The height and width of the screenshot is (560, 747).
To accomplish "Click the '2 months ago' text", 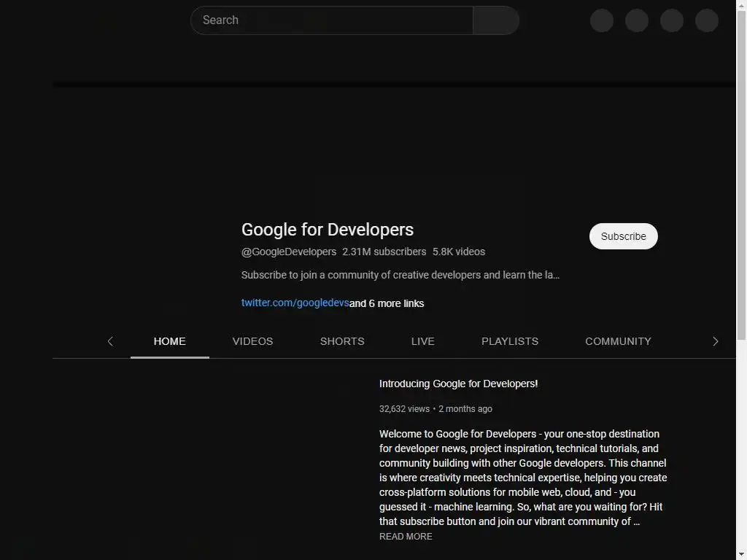I will click(x=465, y=409).
